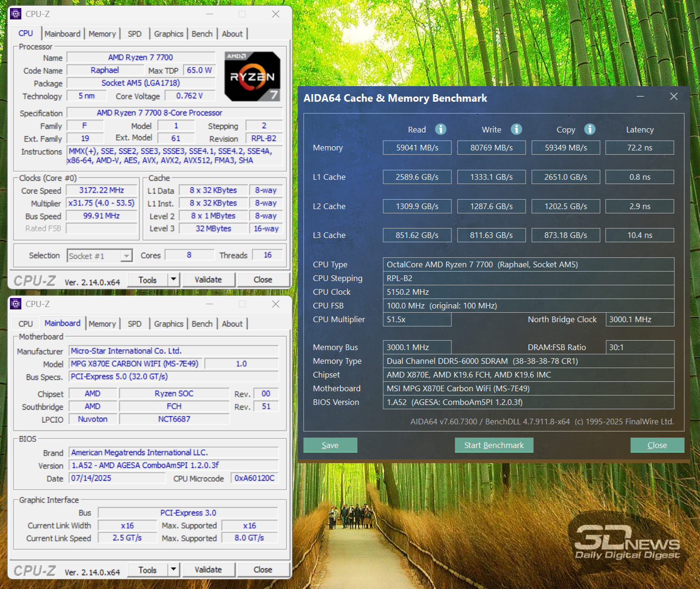
Task: Click Core Speed value 3172.22 MHz
Action: tap(101, 190)
